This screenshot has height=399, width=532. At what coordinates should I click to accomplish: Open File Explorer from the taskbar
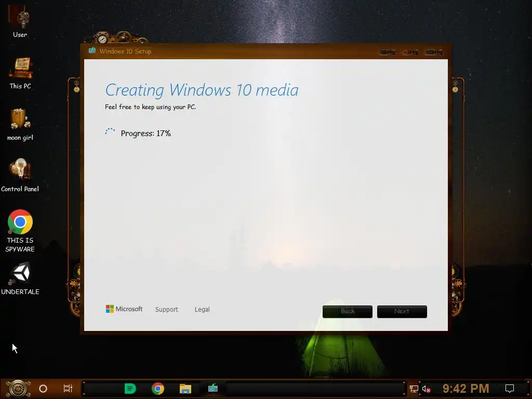(x=185, y=389)
